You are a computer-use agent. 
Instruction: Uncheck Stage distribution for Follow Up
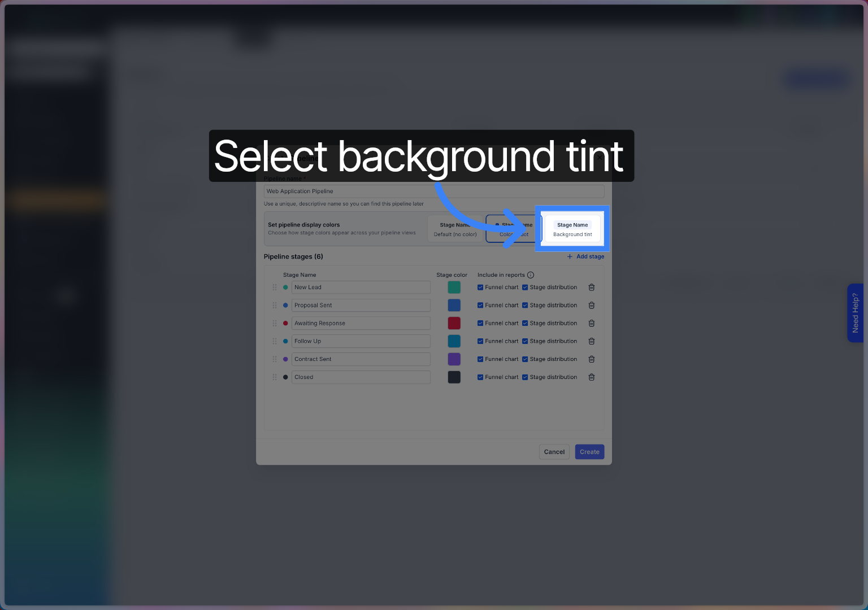click(x=525, y=341)
